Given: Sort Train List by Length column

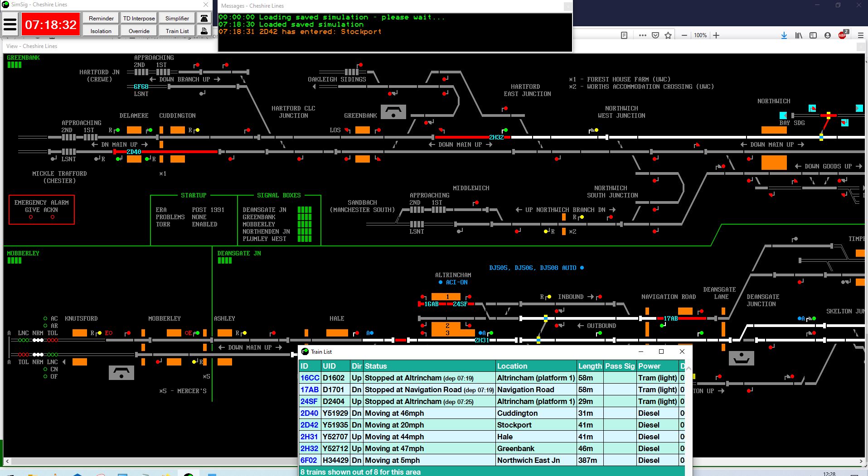Looking at the screenshot, I should [590, 366].
